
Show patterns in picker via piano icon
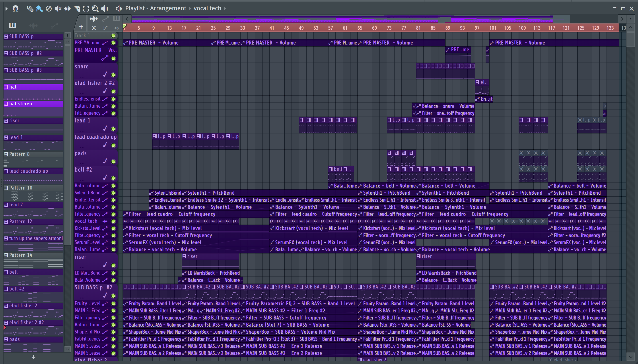(x=12, y=25)
